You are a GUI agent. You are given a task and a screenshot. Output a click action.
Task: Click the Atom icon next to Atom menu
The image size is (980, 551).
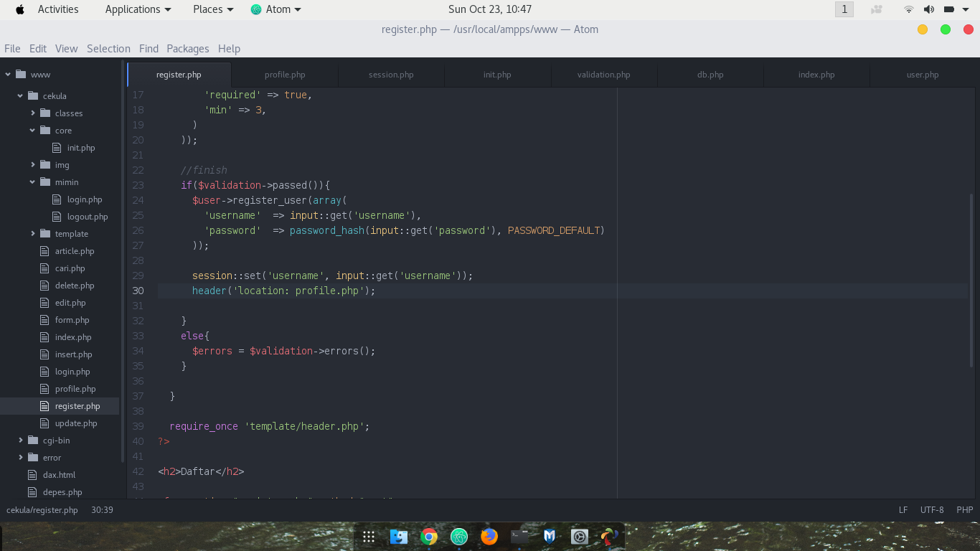pyautogui.click(x=256, y=9)
